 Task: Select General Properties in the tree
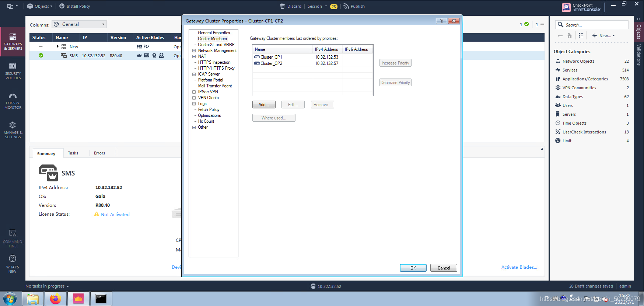point(214,33)
